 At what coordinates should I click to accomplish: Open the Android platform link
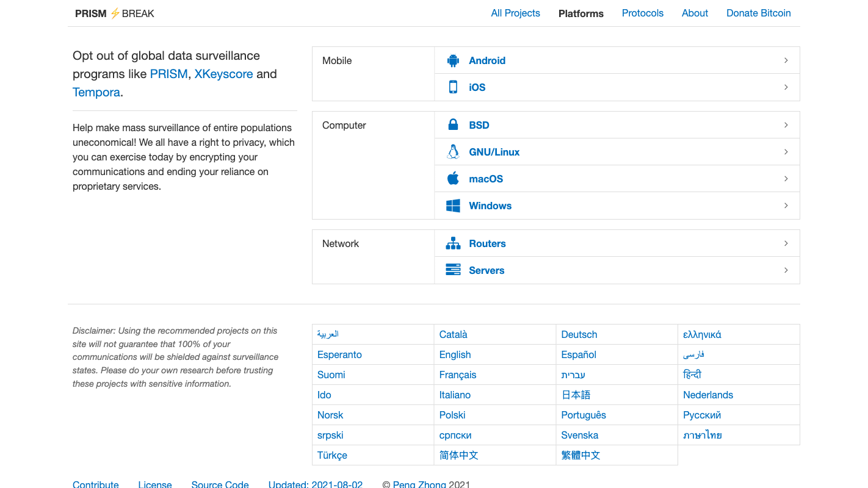click(x=487, y=60)
